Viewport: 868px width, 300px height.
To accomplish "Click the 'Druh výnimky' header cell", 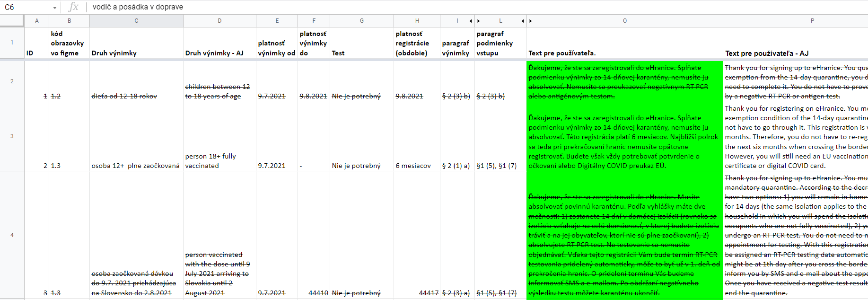I will 137,43.
